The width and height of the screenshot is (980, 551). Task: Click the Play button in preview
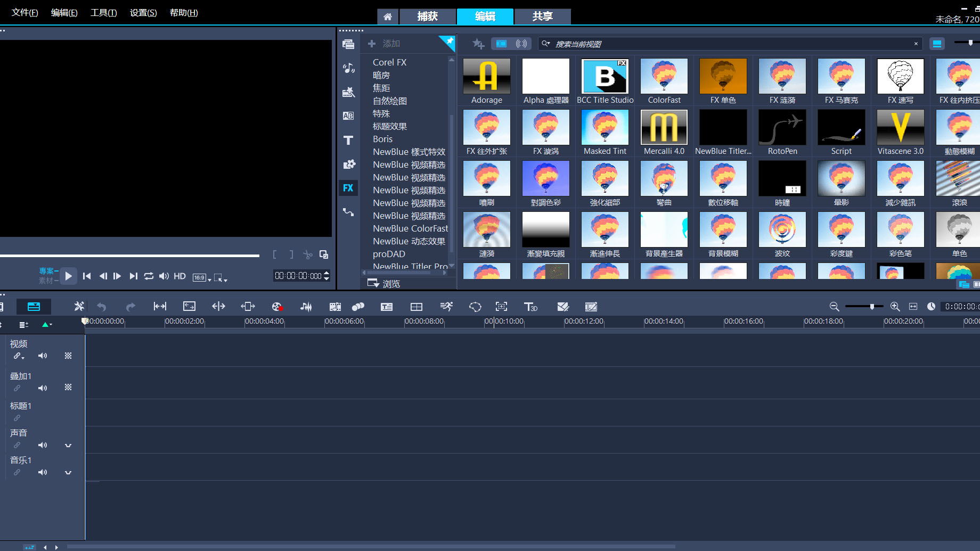(x=68, y=276)
